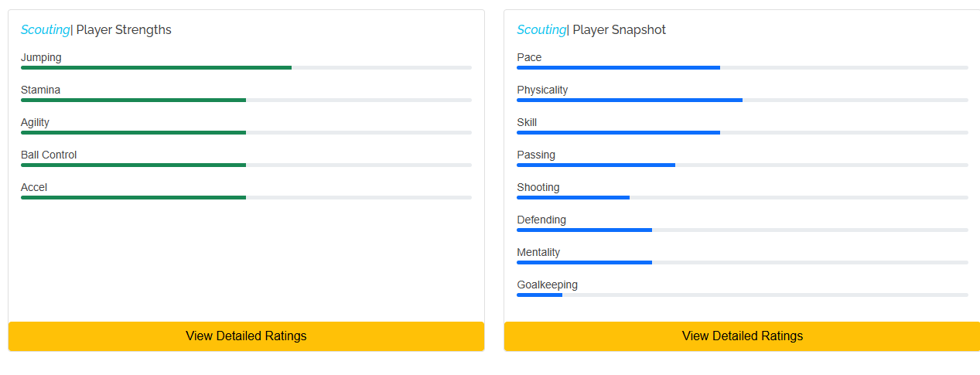Screen dimensions: 980x375
Task: Click the blue Pace rating bar
Action: [618, 68]
